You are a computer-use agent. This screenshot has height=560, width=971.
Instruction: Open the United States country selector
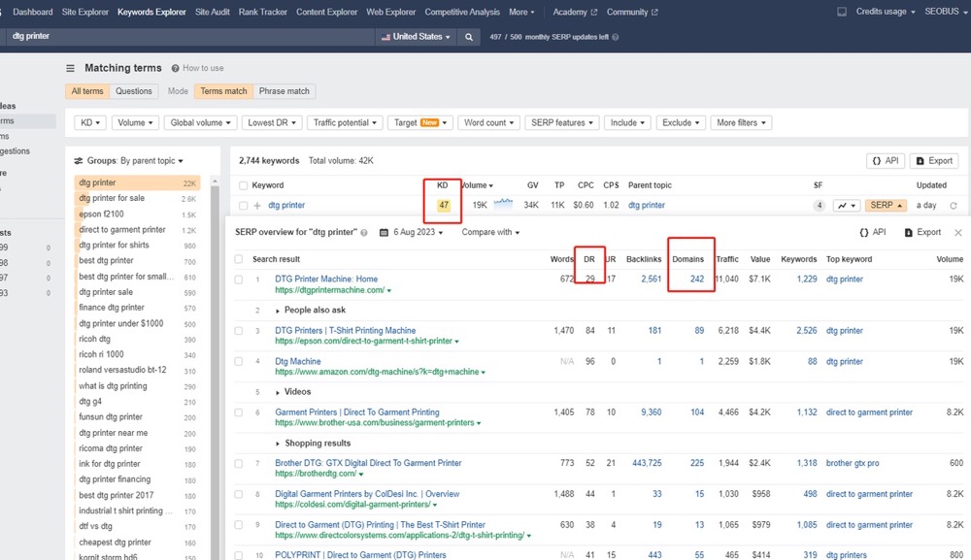[416, 37]
